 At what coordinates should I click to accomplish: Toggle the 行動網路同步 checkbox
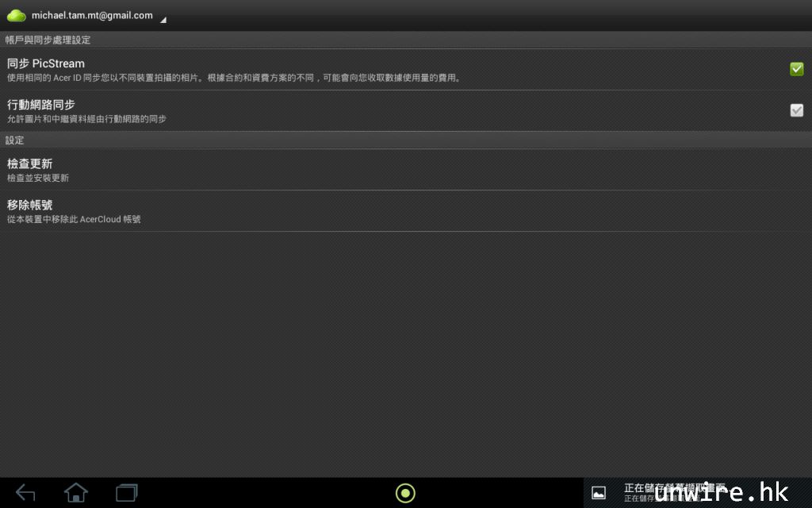[796, 110]
